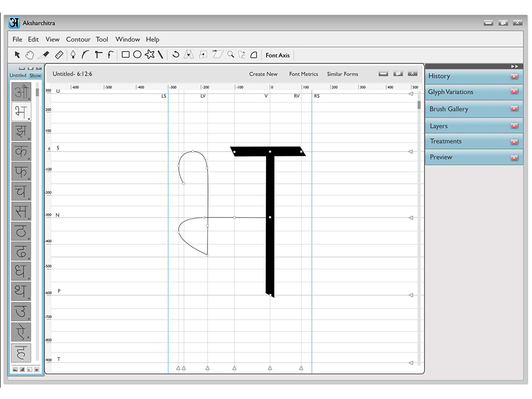Select the arrow selection tool
Screen dimensions: 532x399
[17, 55]
